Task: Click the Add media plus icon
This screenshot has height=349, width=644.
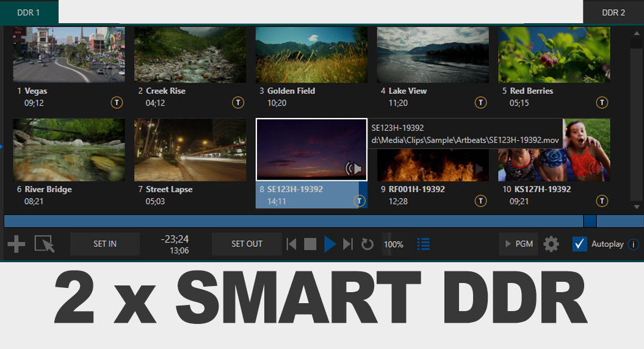Action: pos(16,244)
